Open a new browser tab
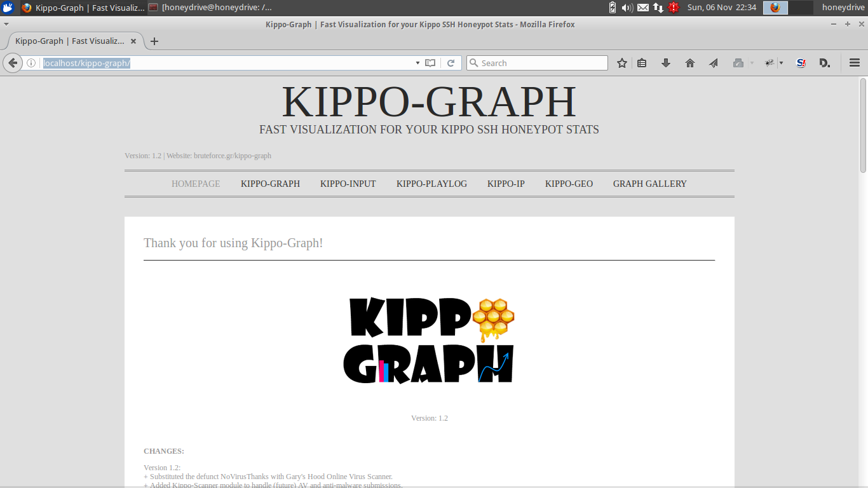Image resolution: width=868 pixels, height=488 pixels. (154, 41)
